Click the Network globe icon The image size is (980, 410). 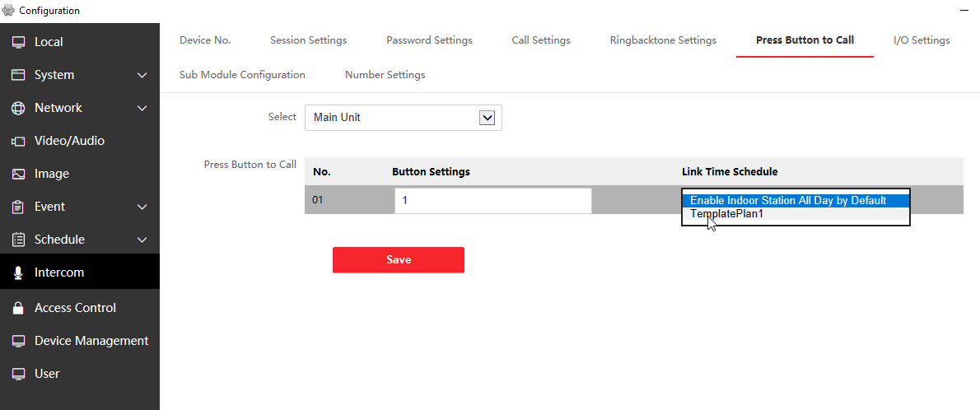[x=18, y=108]
